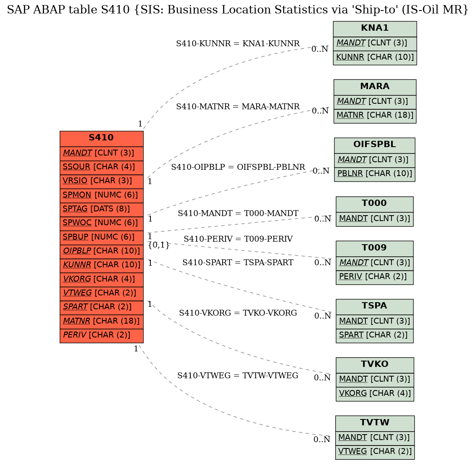Select MANDT [CLNT (3)] in the TVTW table
476x464 pixels.
coord(375,438)
